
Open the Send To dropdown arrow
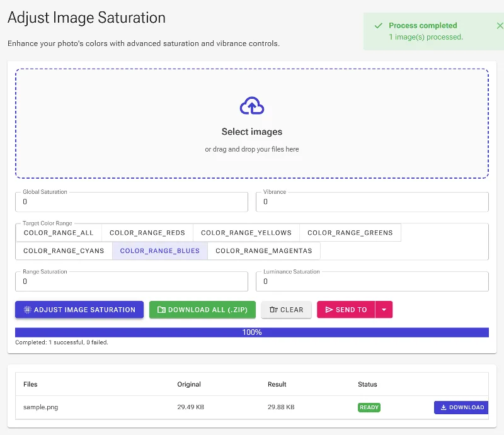coord(384,309)
